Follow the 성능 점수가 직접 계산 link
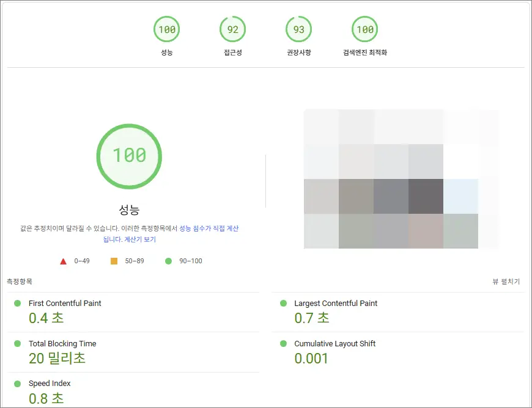Image resolution: width=532 pixels, height=408 pixels. pyautogui.click(x=209, y=228)
